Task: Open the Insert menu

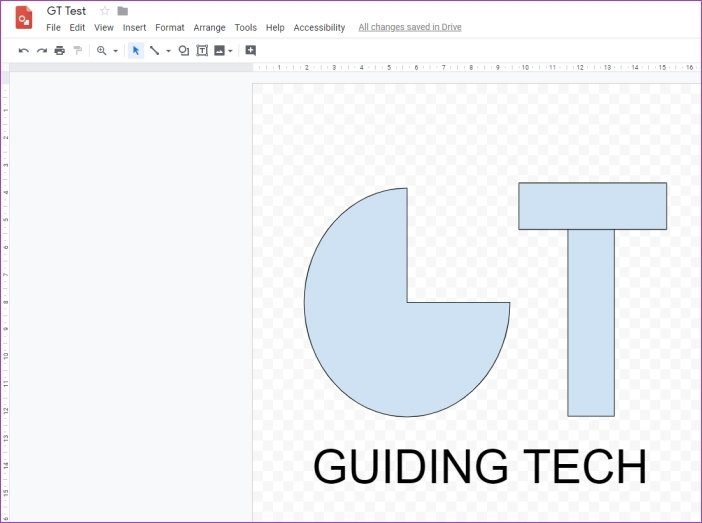Action: pyautogui.click(x=134, y=28)
